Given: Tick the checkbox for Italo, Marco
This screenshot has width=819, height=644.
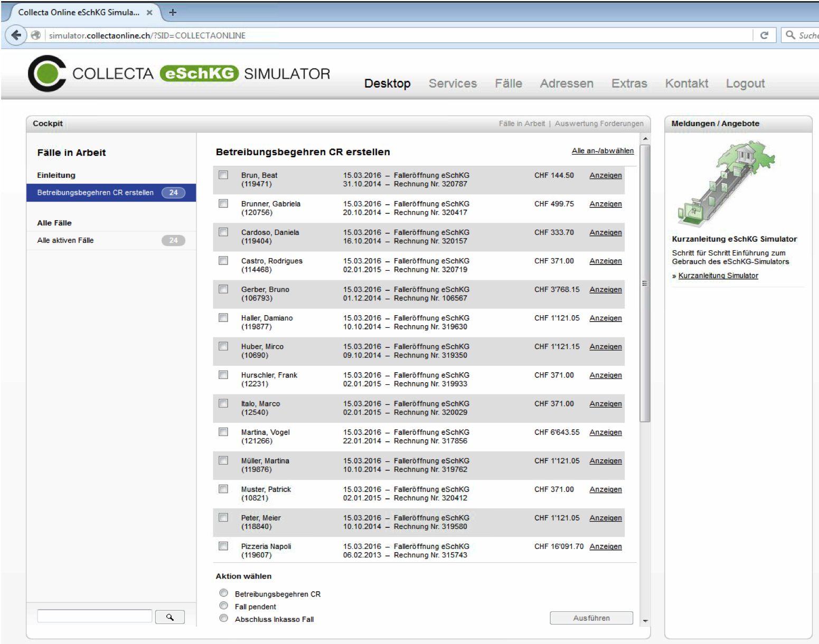Looking at the screenshot, I should point(223,403).
